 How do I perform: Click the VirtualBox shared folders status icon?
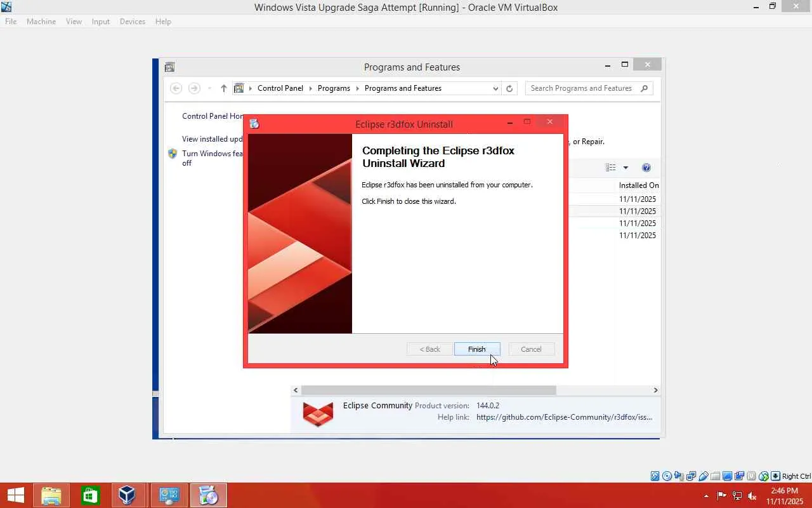[x=716, y=476]
